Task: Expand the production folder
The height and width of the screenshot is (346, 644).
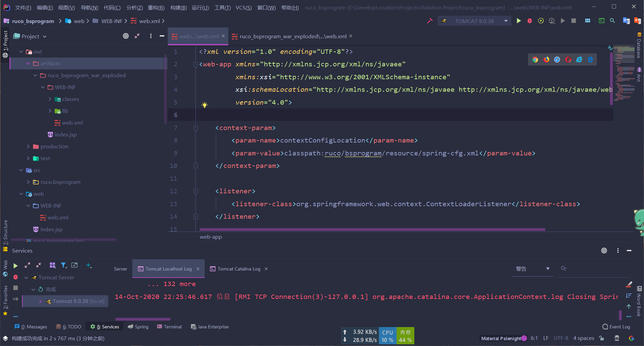Action: [x=28, y=146]
